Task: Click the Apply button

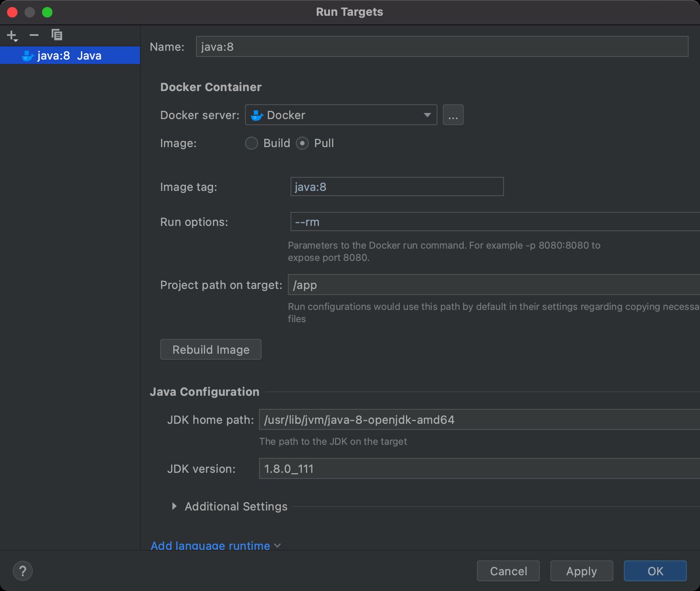Action: [581, 571]
